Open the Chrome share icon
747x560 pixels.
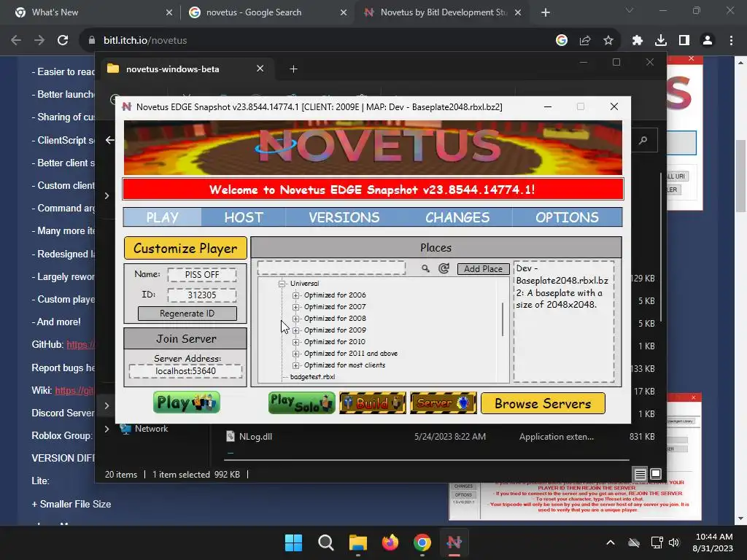tap(585, 41)
